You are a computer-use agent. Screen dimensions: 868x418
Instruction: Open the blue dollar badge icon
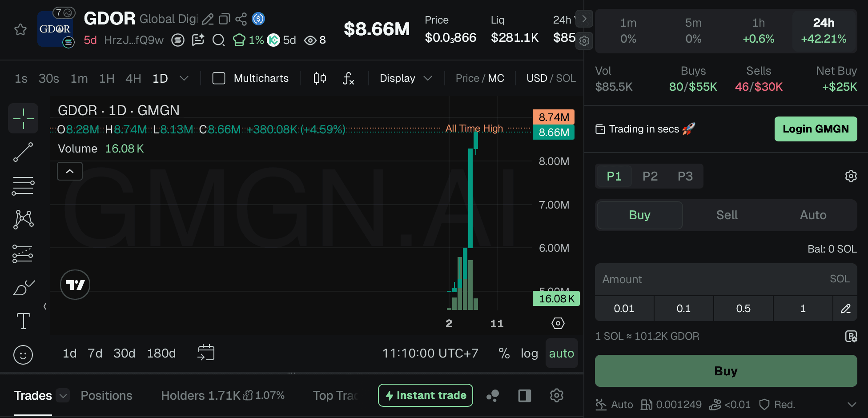coord(258,19)
